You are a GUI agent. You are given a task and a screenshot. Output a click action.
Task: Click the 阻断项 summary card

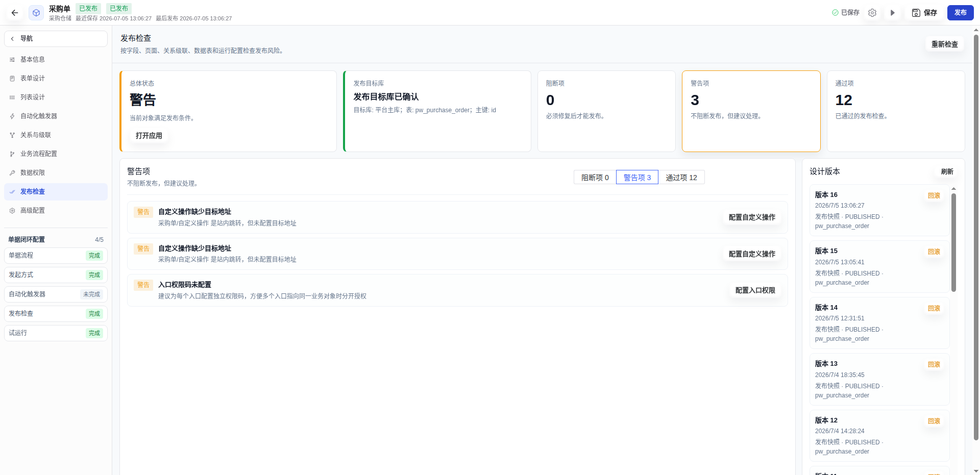click(606, 111)
